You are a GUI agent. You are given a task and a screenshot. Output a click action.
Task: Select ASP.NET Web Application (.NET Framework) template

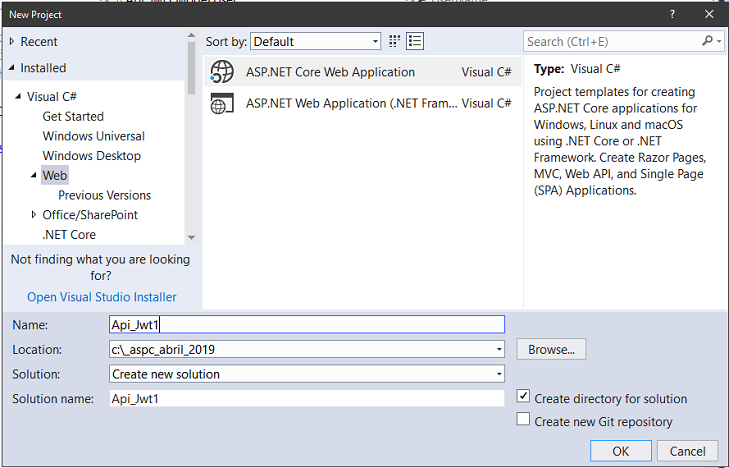(x=363, y=103)
